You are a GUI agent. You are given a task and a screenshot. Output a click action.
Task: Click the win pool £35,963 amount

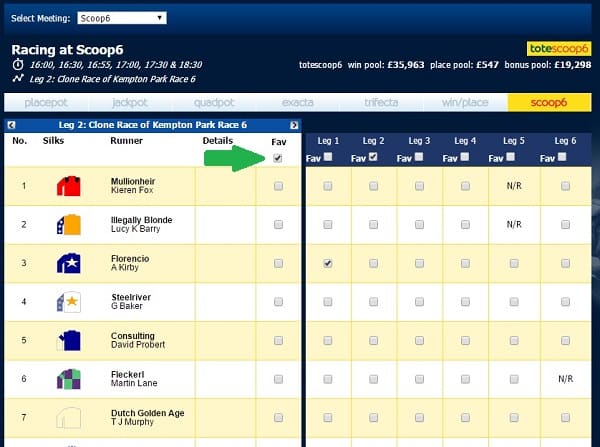(406, 65)
